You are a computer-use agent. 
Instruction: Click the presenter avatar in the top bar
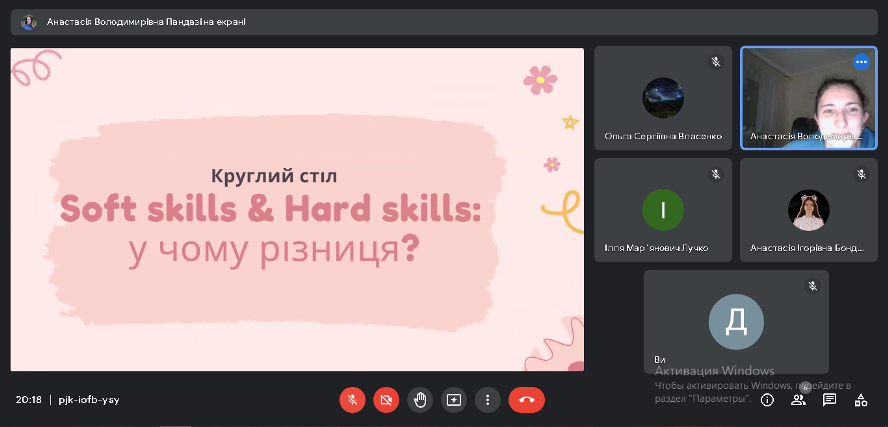pos(29,21)
